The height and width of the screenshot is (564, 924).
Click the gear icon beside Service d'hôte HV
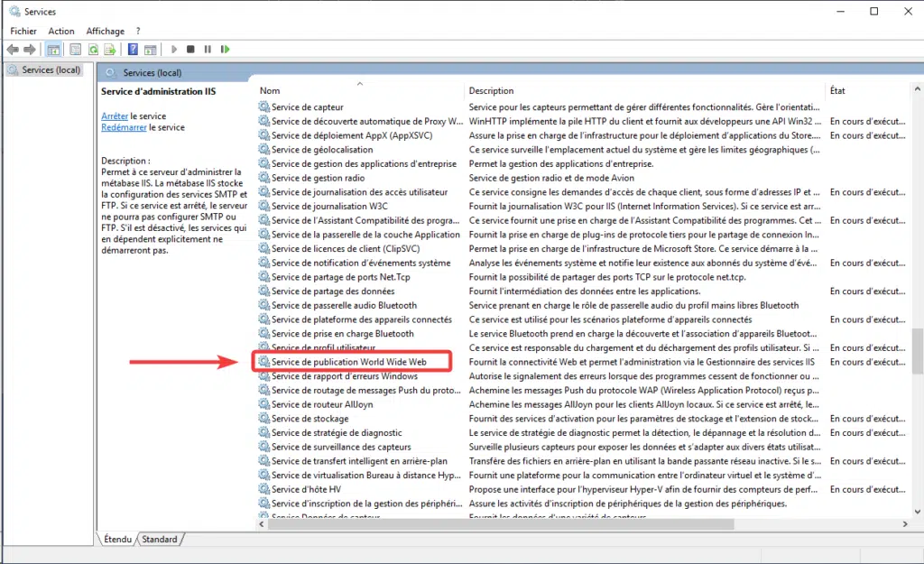tap(264, 488)
